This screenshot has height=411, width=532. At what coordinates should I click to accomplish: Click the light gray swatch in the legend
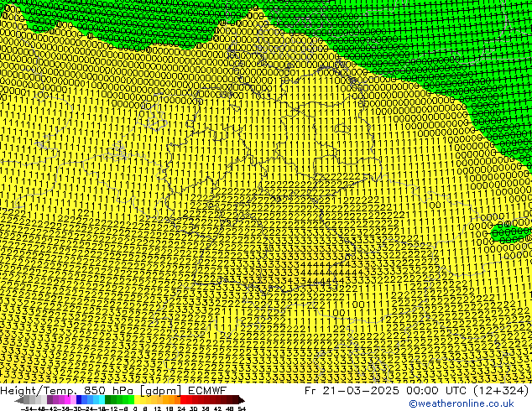44,400
